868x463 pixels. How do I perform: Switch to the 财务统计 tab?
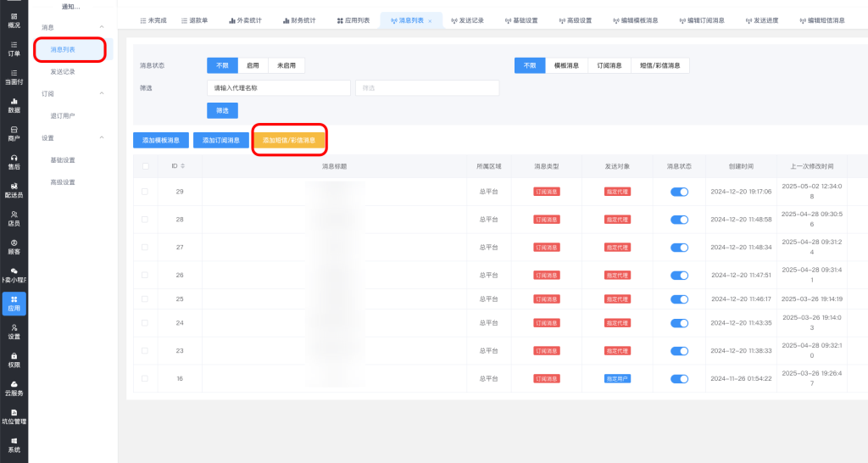(298, 20)
